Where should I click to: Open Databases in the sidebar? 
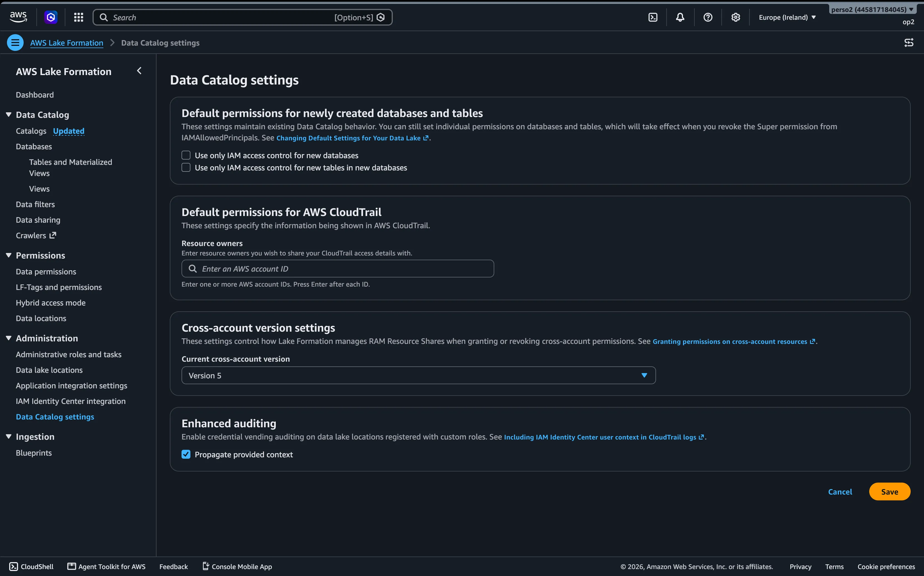tap(34, 147)
